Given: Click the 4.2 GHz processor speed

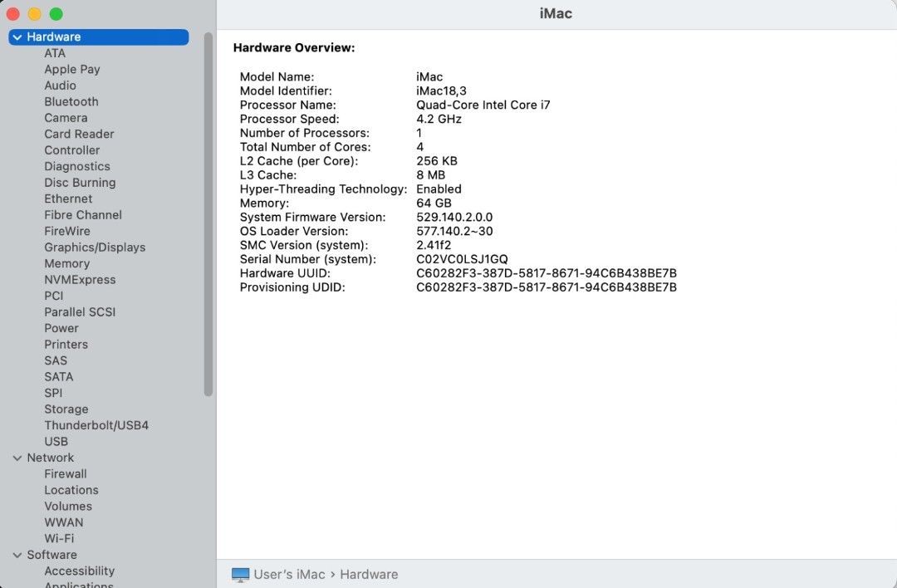Looking at the screenshot, I should pos(439,119).
